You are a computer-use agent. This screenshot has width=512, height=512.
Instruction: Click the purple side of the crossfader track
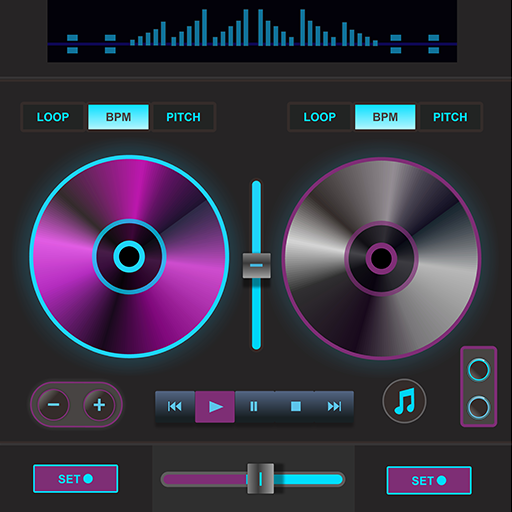[205, 480]
